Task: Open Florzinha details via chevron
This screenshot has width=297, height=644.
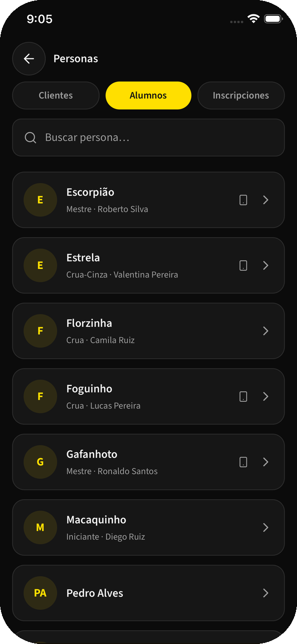Action: (266, 331)
